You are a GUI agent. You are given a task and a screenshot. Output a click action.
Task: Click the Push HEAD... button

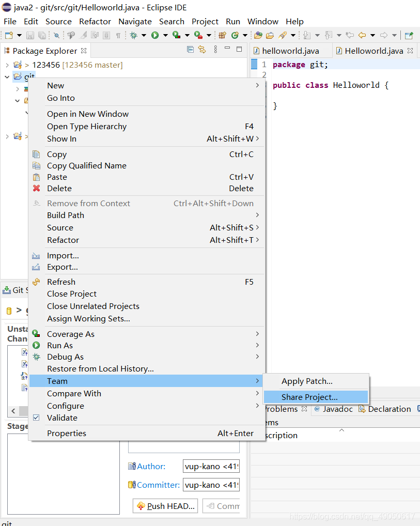(x=165, y=506)
